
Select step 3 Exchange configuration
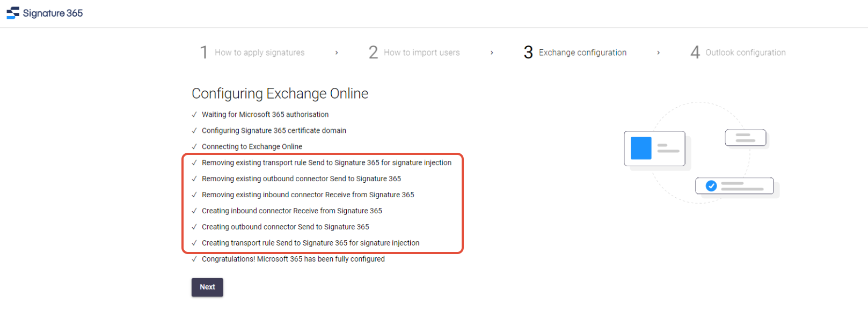point(575,53)
